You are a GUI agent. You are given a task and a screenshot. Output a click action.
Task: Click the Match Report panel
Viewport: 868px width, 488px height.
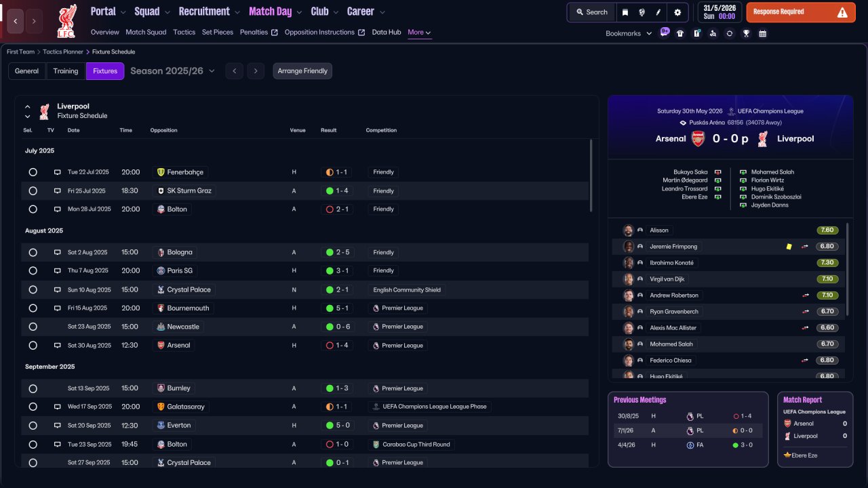pyautogui.click(x=815, y=429)
